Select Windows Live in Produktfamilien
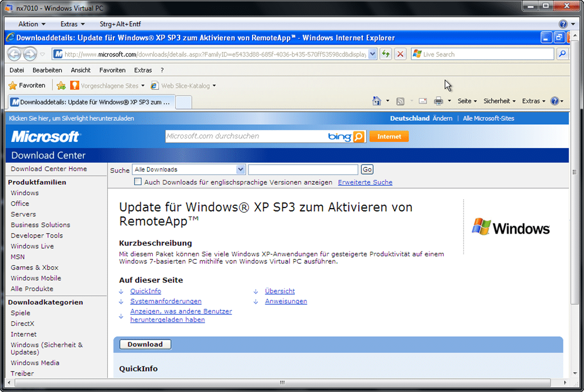 [x=32, y=246]
